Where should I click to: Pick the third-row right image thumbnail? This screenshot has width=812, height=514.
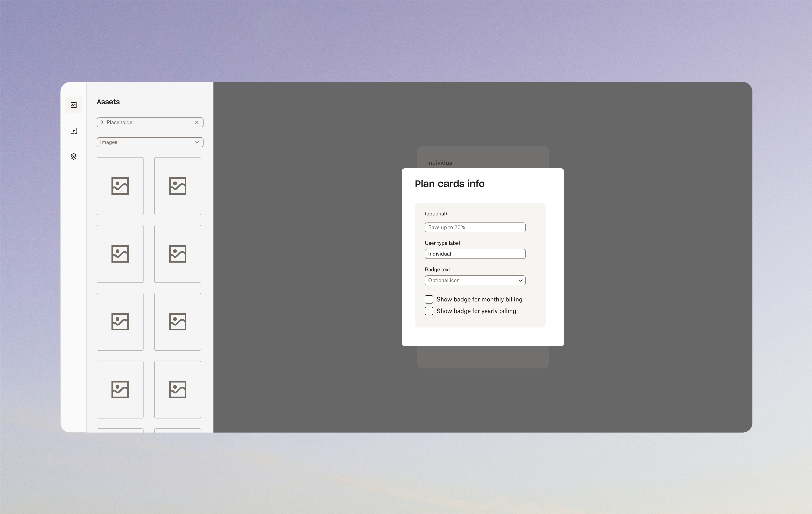point(177,322)
